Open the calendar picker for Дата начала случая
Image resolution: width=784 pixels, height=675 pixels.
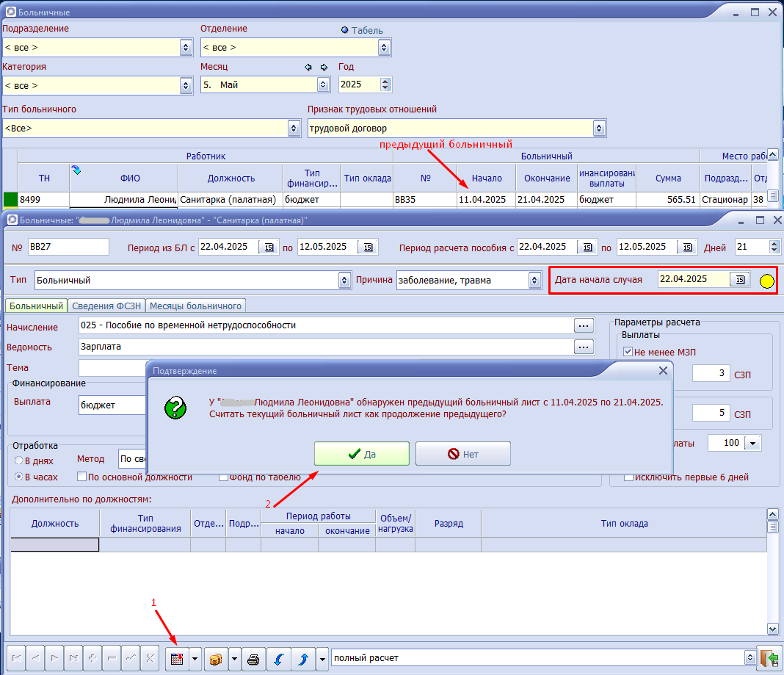(740, 280)
